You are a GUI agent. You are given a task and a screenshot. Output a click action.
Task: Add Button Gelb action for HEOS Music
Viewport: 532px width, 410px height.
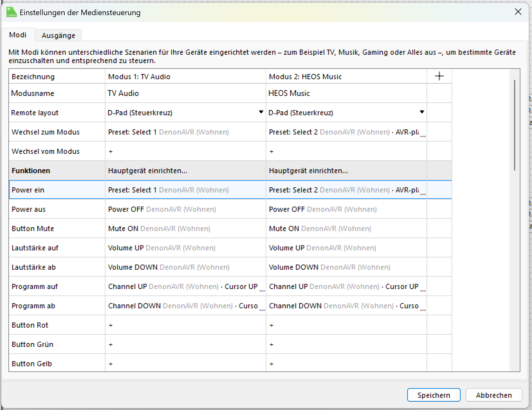pos(271,364)
